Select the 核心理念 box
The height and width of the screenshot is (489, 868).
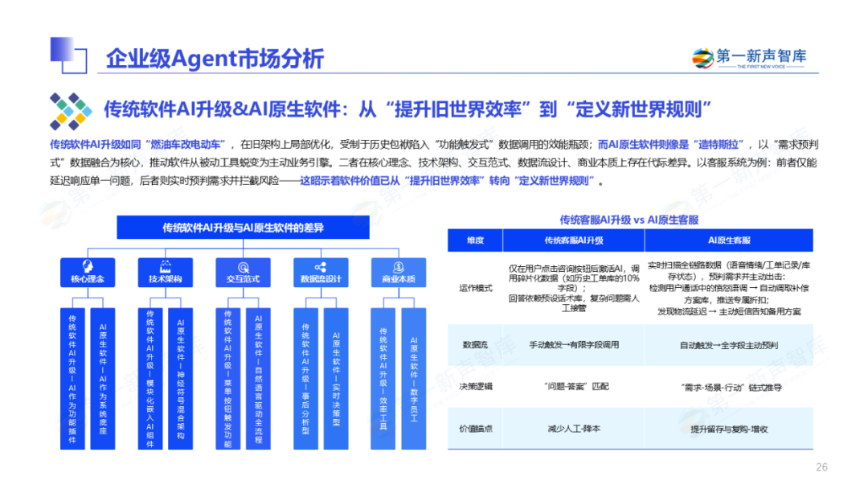pos(88,272)
